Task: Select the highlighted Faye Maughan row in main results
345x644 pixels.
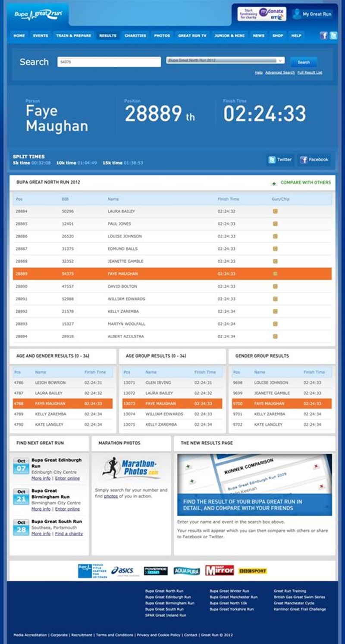Action: pos(172,274)
